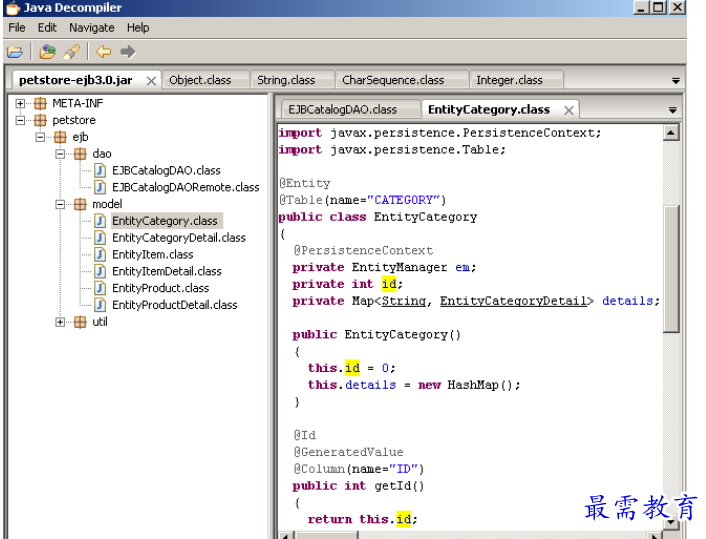Open the Navigate menu
Viewport: 706px width, 539px height.
point(91,28)
